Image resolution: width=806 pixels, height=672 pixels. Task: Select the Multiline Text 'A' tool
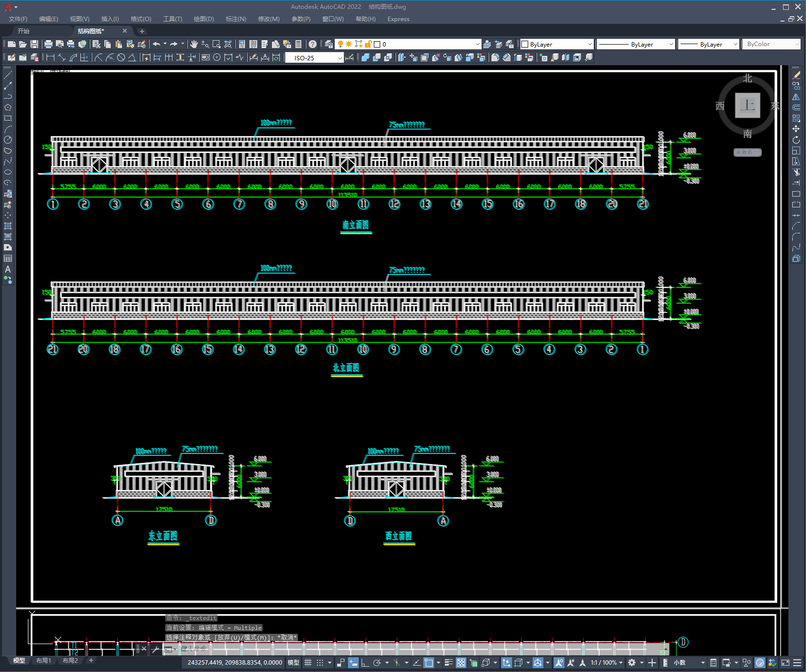[8, 269]
